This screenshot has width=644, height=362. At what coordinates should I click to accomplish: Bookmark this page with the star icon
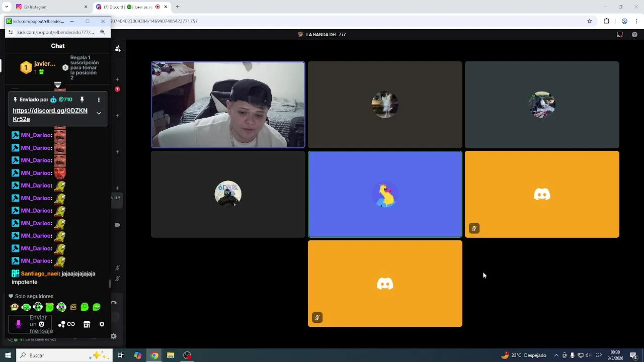click(x=590, y=21)
